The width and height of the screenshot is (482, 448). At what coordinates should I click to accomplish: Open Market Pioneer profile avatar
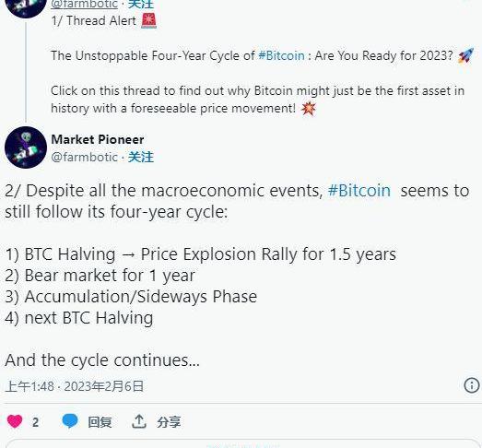pos(26,147)
